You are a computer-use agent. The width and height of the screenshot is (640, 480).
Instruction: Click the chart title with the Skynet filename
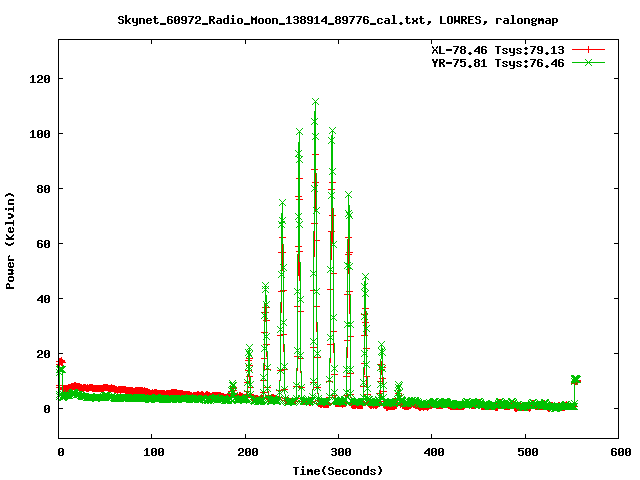point(320,19)
